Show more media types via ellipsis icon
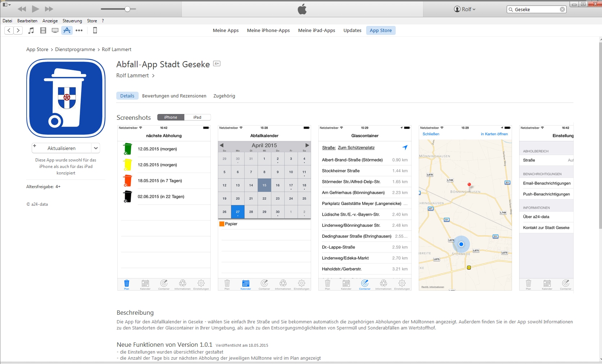This screenshot has height=364, width=602. click(x=79, y=31)
